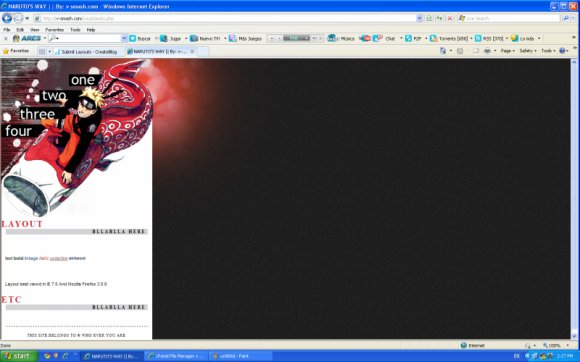Click the Nuevo TV toolbar button

click(205, 38)
